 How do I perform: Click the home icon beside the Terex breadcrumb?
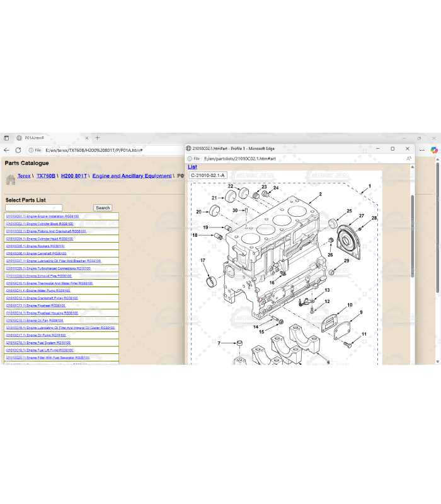click(x=10, y=180)
